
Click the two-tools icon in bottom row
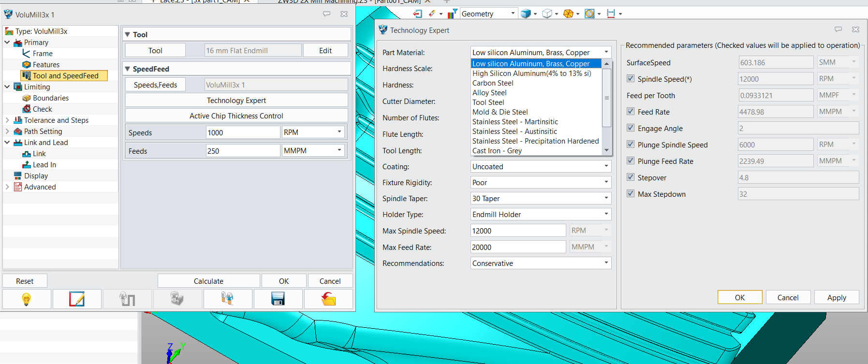tap(227, 299)
